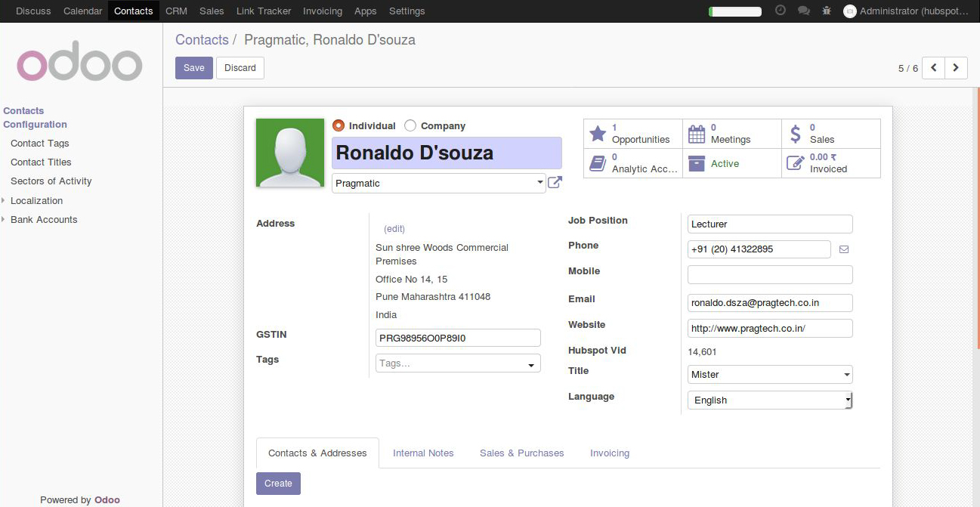Switch to the Internal Notes tab
Screen dimensions: 980x507
(423, 453)
